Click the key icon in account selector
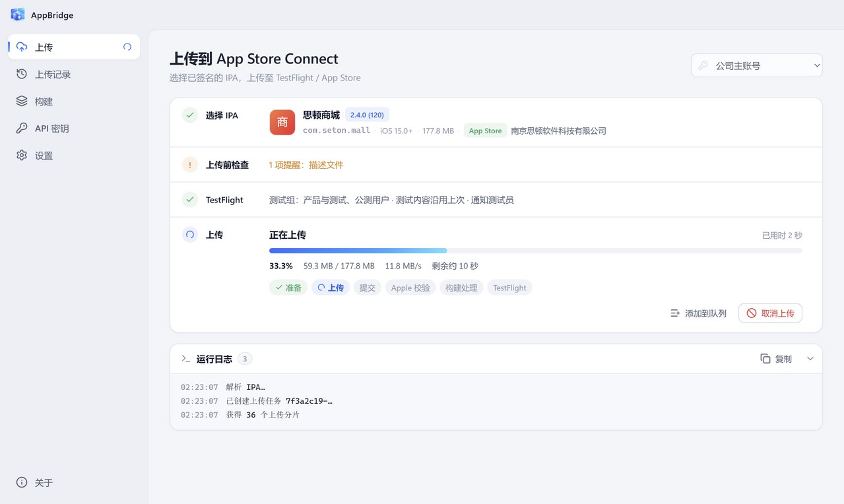The image size is (844, 504). tap(703, 65)
